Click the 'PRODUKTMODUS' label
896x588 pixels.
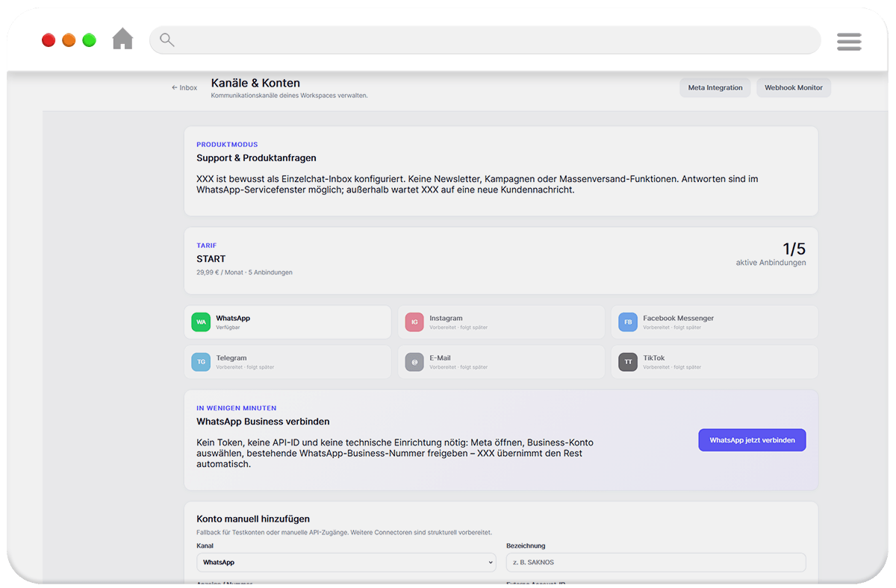227,145
